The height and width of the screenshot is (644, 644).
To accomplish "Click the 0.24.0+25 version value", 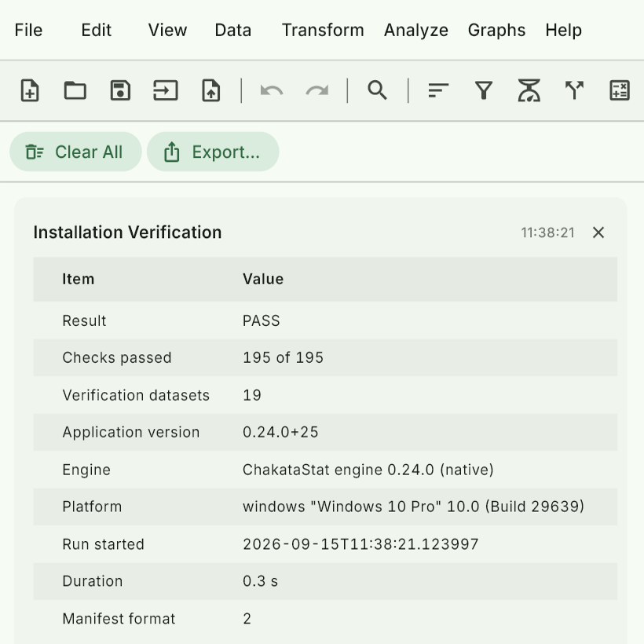I will pyautogui.click(x=280, y=432).
